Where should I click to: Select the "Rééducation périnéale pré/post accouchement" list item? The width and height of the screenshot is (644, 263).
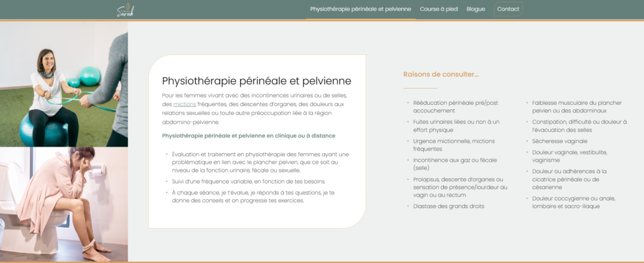point(455,106)
